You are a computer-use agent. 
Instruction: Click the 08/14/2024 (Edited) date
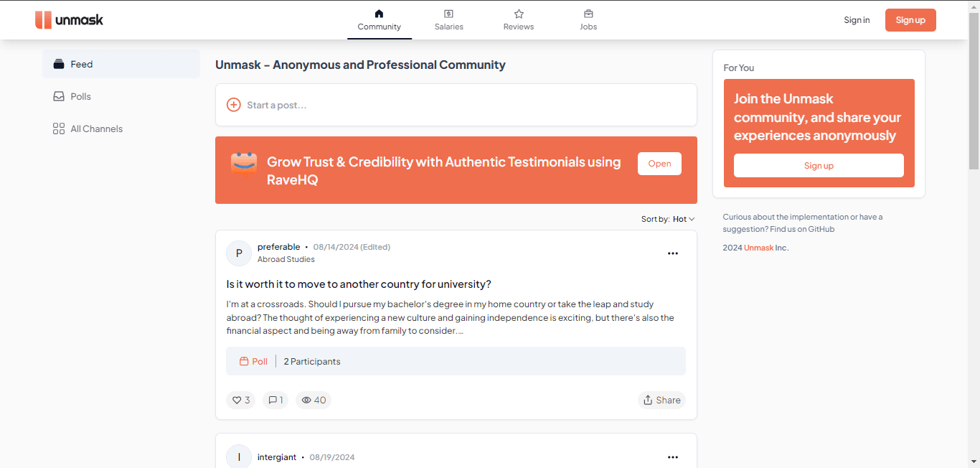point(352,247)
